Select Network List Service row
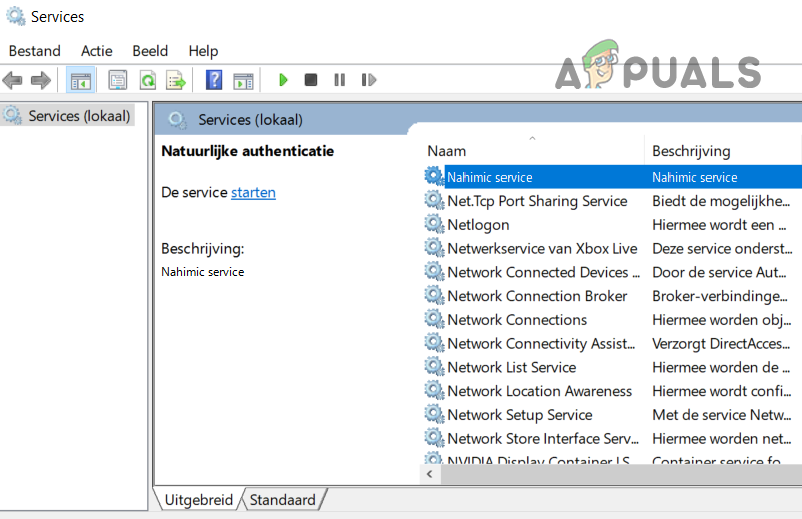 [612, 367]
